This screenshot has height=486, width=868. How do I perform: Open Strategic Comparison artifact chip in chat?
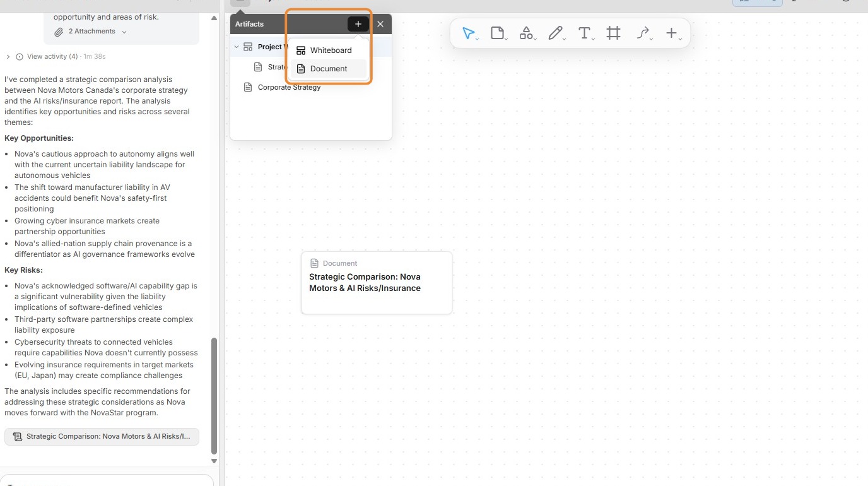pyautogui.click(x=102, y=436)
